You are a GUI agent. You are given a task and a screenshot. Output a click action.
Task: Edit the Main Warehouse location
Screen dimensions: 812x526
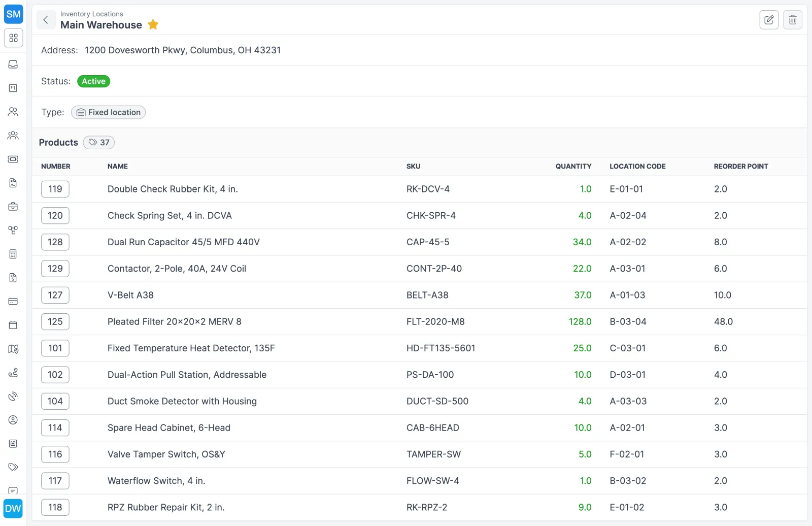[x=769, y=20]
